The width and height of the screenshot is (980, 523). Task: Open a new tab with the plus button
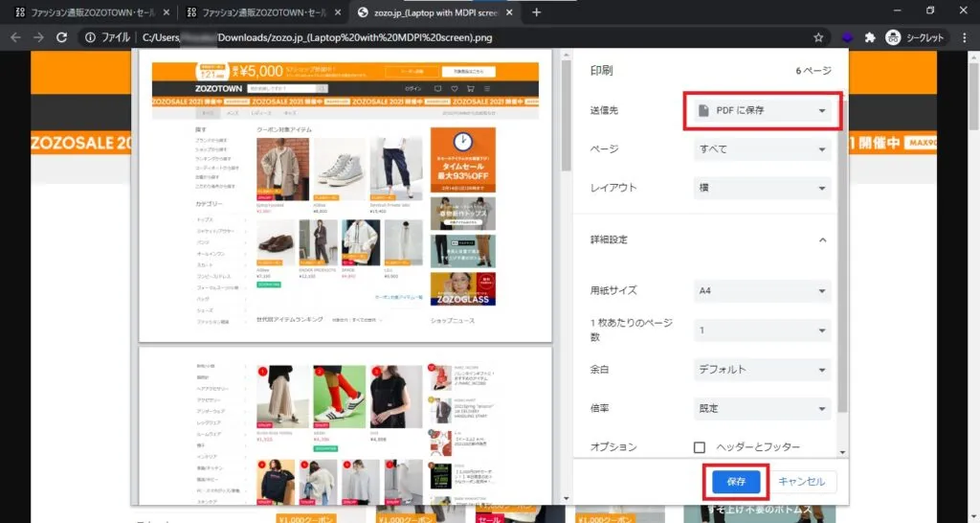pyautogui.click(x=536, y=12)
